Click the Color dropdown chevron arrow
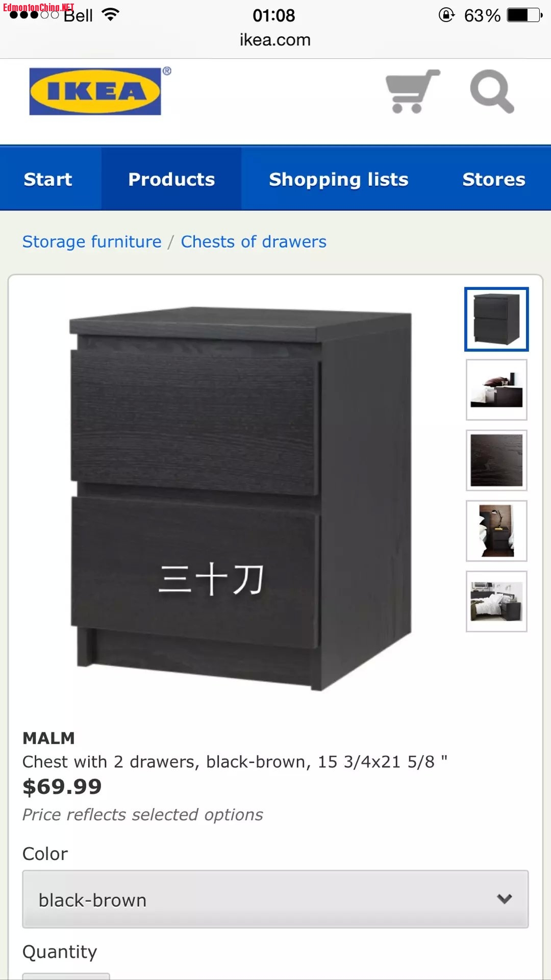Viewport: 551px width, 980px height. tap(505, 899)
